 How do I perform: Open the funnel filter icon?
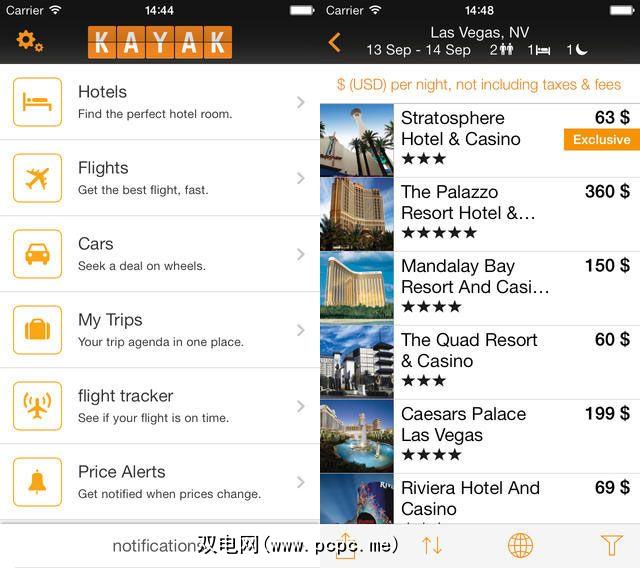tap(611, 545)
